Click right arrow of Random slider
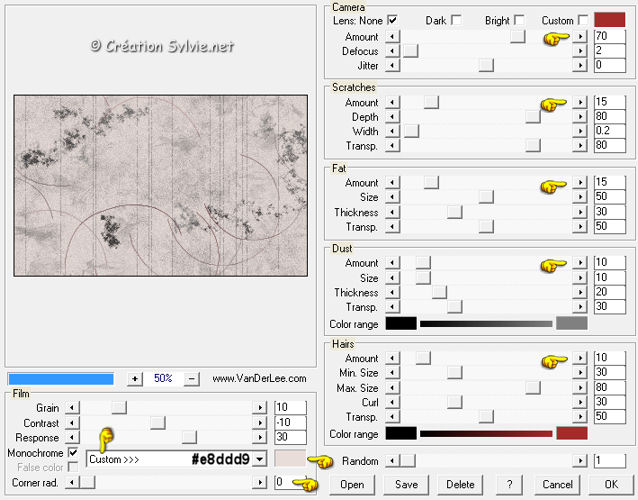Image resolution: width=638 pixels, height=500 pixels. click(x=579, y=461)
